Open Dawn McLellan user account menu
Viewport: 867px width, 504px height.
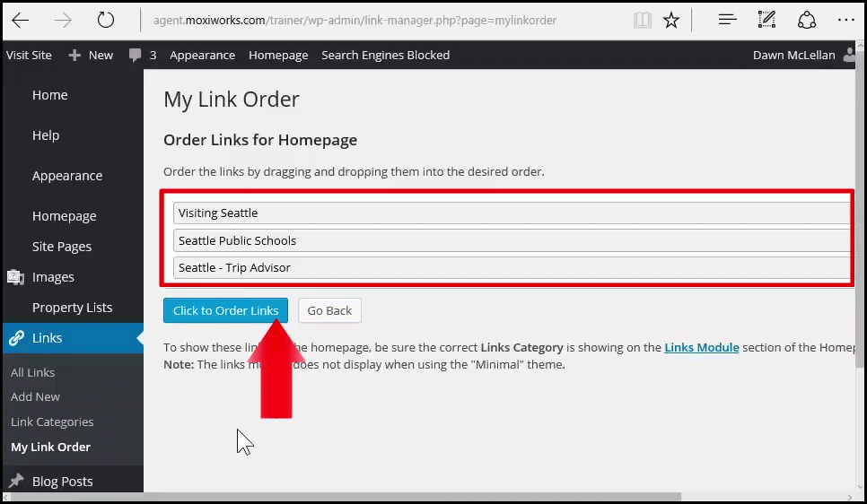(793, 55)
